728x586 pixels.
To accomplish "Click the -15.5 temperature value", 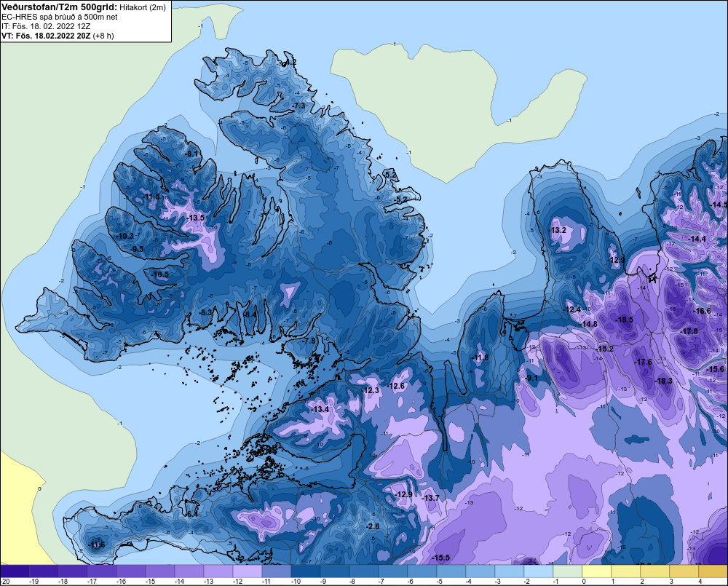I will pos(440,558).
